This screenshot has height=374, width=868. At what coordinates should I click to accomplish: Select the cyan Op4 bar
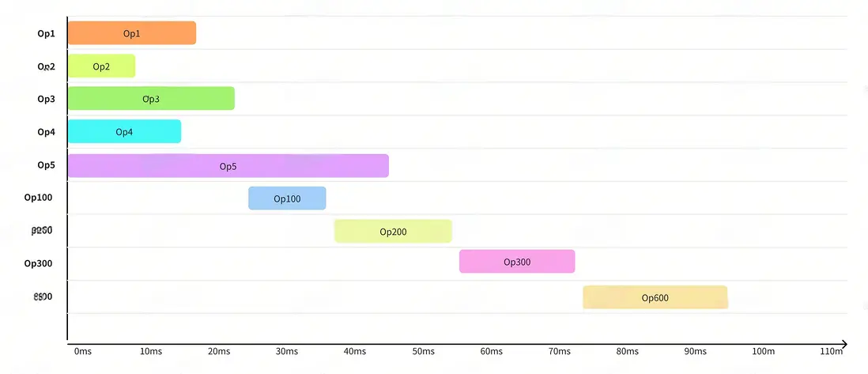124,132
